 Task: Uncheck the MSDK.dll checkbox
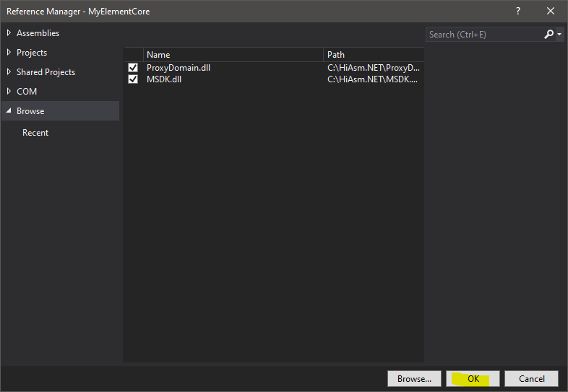tap(133, 79)
